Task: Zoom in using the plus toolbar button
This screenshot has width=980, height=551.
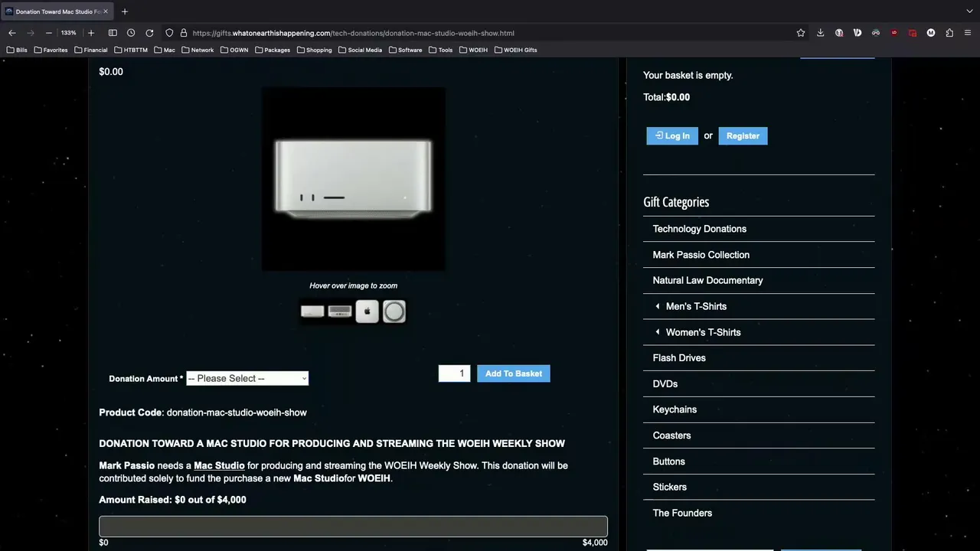Action: point(91,33)
